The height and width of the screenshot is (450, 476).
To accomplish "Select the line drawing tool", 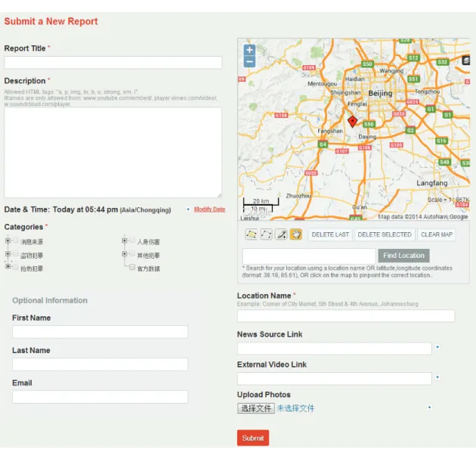I will tap(266, 234).
